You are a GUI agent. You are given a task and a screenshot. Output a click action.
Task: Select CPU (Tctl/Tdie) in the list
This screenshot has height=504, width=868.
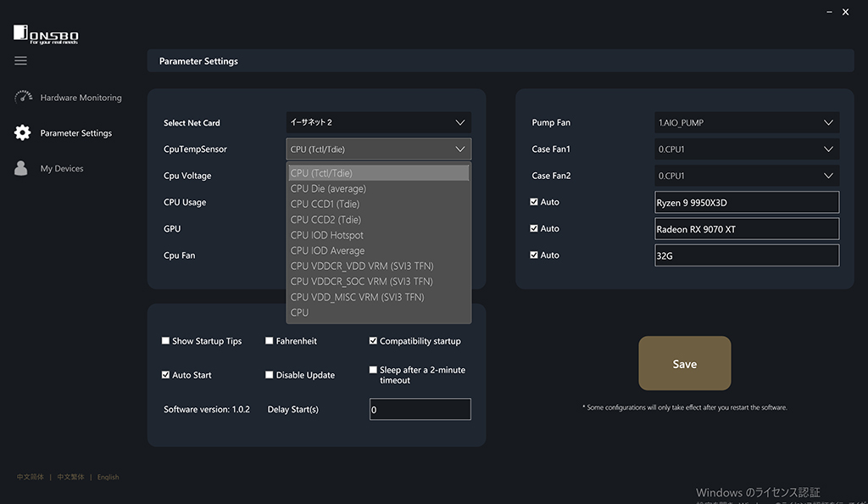[x=379, y=173]
